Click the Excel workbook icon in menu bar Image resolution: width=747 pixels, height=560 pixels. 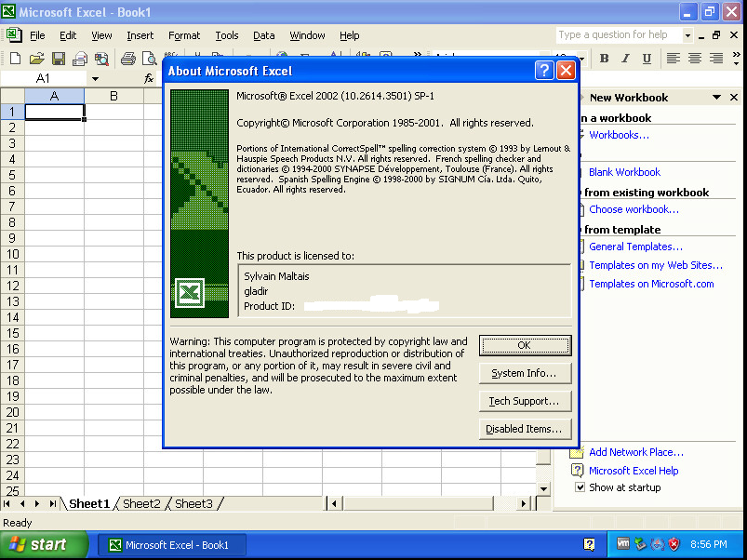click(x=13, y=34)
